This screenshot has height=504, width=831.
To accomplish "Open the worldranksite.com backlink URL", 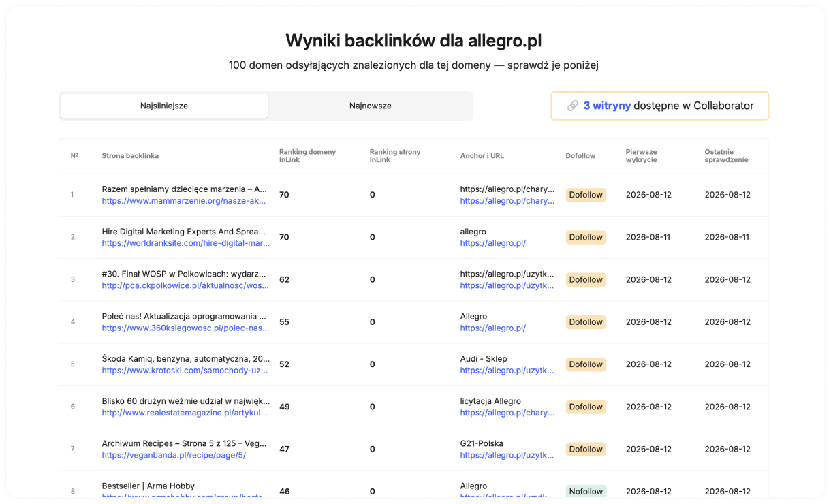I will [186, 243].
